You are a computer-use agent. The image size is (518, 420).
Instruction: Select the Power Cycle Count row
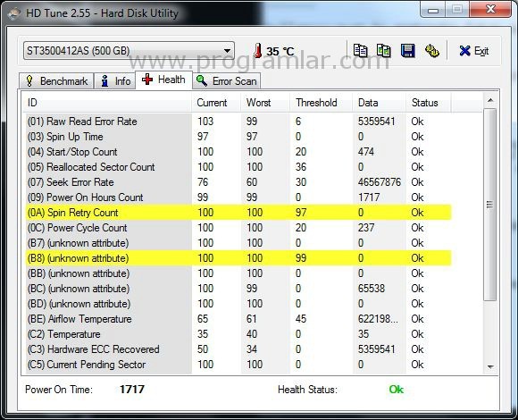[238, 228]
